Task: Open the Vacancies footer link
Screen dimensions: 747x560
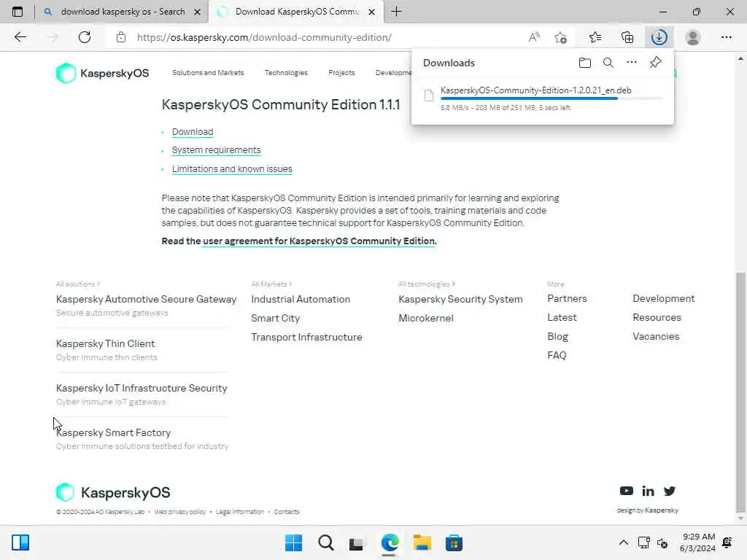Action: tap(656, 336)
